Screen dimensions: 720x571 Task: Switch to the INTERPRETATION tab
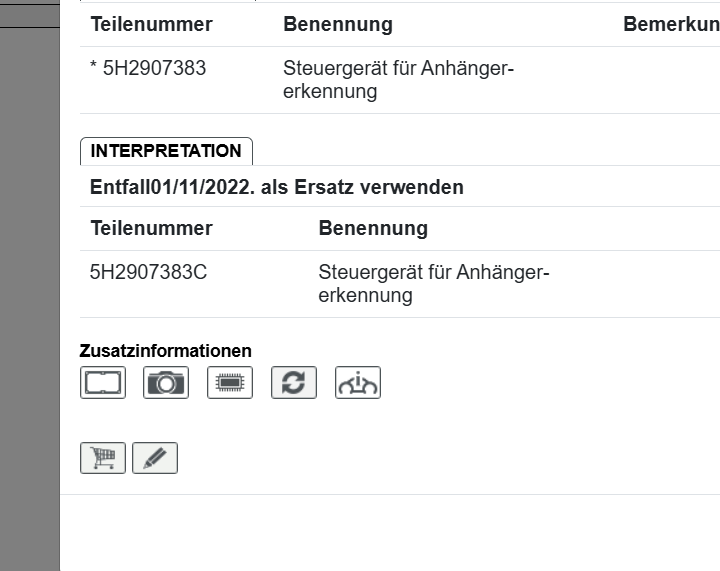click(x=166, y=151)
